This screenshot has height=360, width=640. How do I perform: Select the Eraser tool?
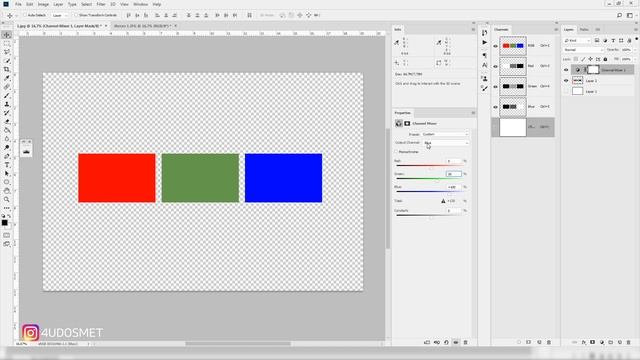point(7,122)
